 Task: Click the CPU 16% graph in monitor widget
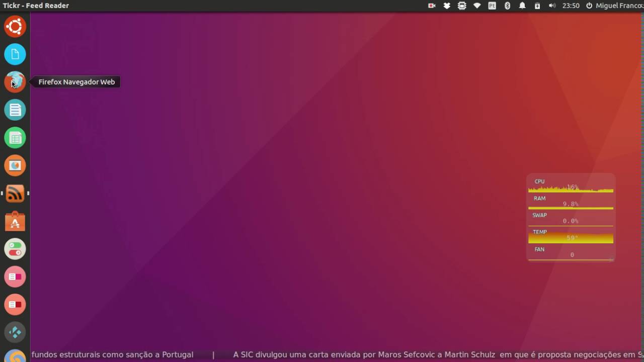pos(571,186)
